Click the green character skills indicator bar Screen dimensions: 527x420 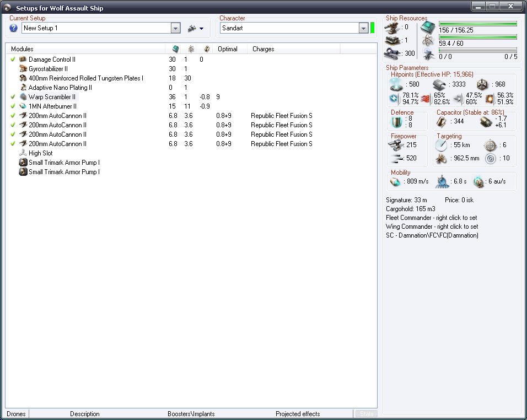[x=373, y=28]
